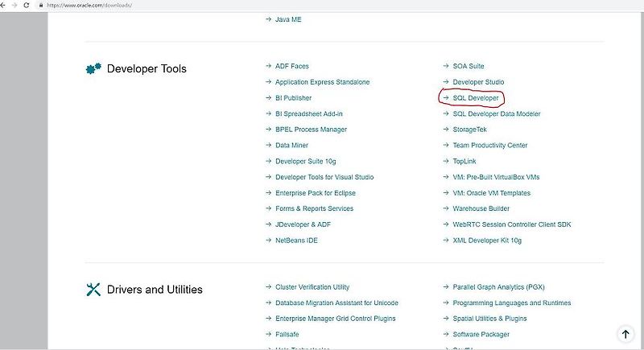
Task: Click the Developer Tools section heading
Action: (147, 68)
